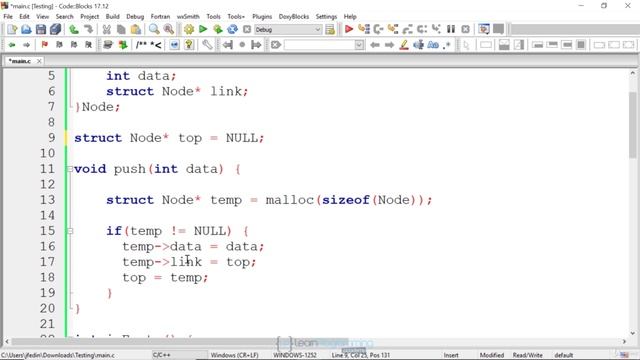Click the Doxygen line comment *< icon
640x360 pixels.
click(x=156, y=45)
